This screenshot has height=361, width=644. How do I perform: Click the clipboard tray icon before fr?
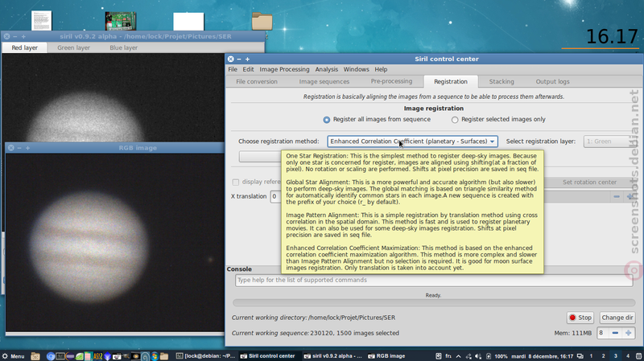438,356
